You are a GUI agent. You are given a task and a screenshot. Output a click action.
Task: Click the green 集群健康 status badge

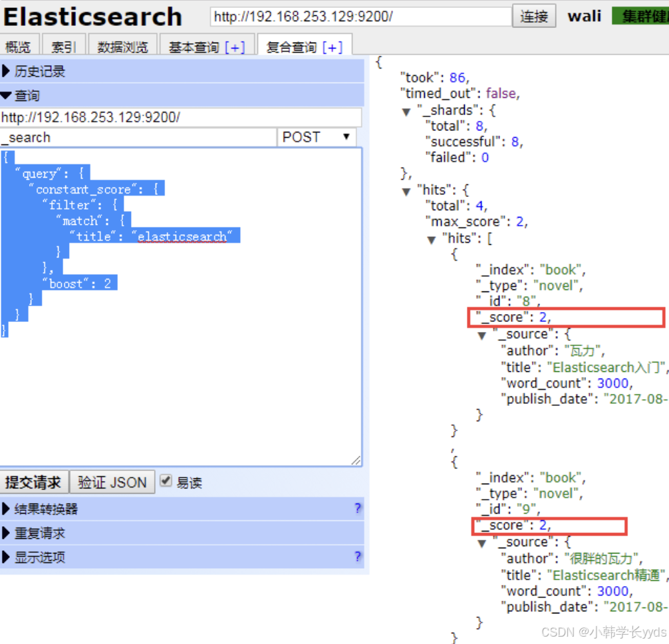point(640,16)
